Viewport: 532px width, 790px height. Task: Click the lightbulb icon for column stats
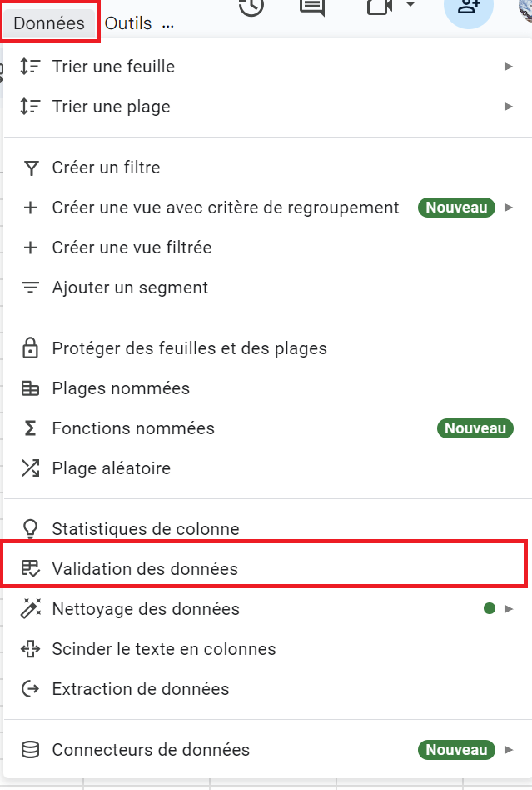(30, 529)
